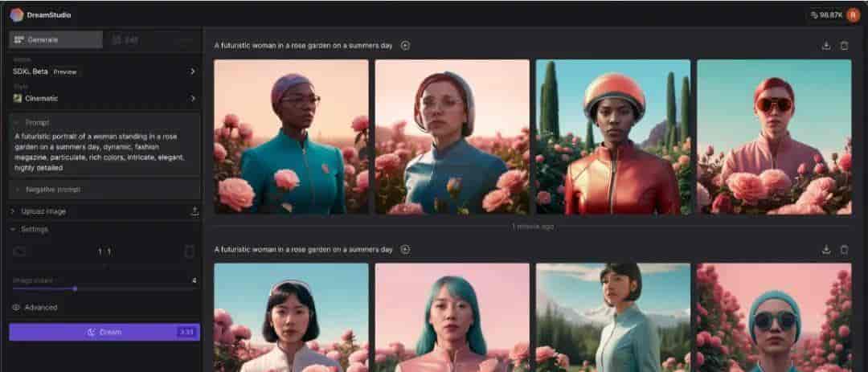868x372 pixels.
Task: Open the Cinematic style chooser
Action: point(104,99)
